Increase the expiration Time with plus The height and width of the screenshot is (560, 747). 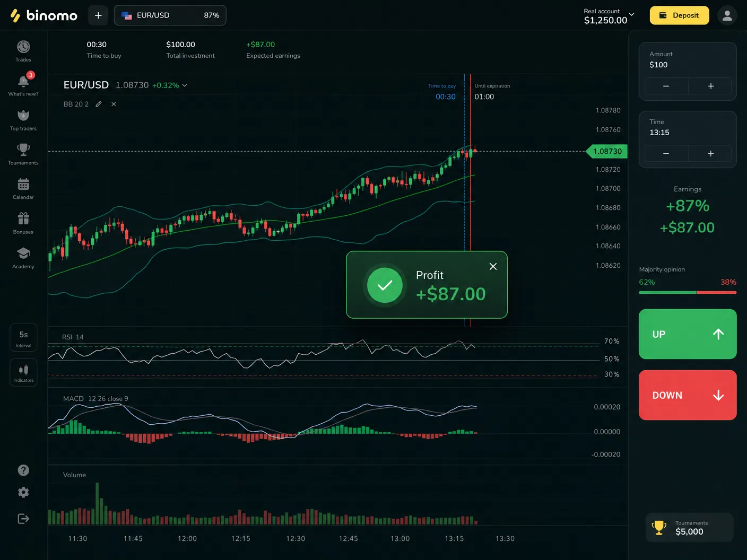tap(710, 153)
